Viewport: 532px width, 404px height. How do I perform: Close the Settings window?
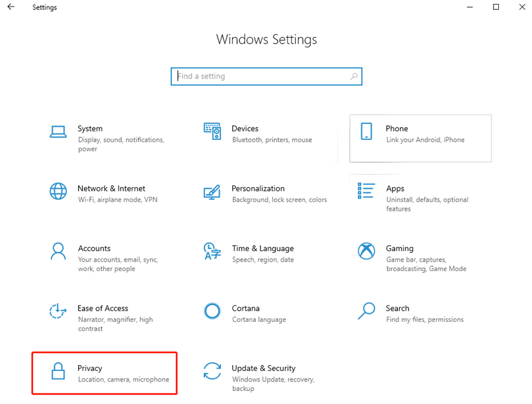[x=522, y=6]
